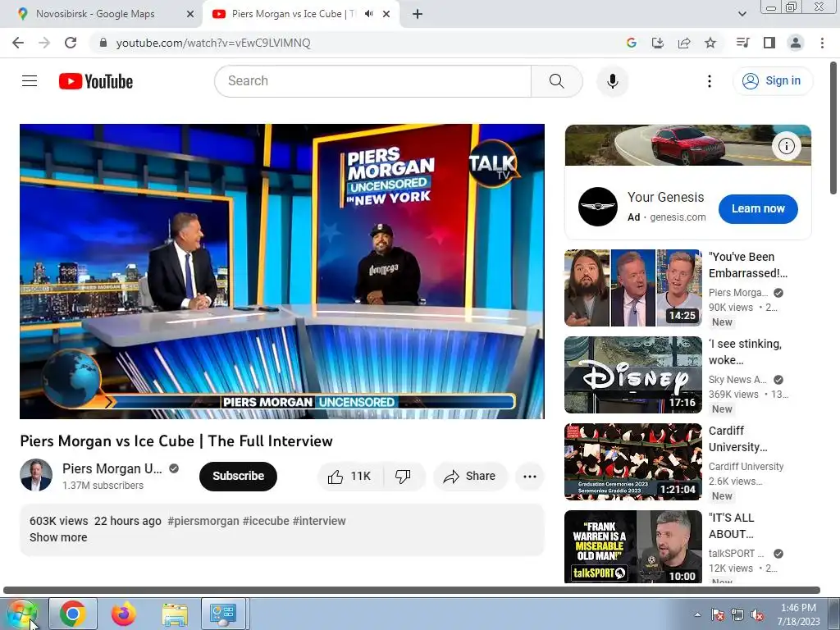Click Sign in button

(x=773, y=81)
